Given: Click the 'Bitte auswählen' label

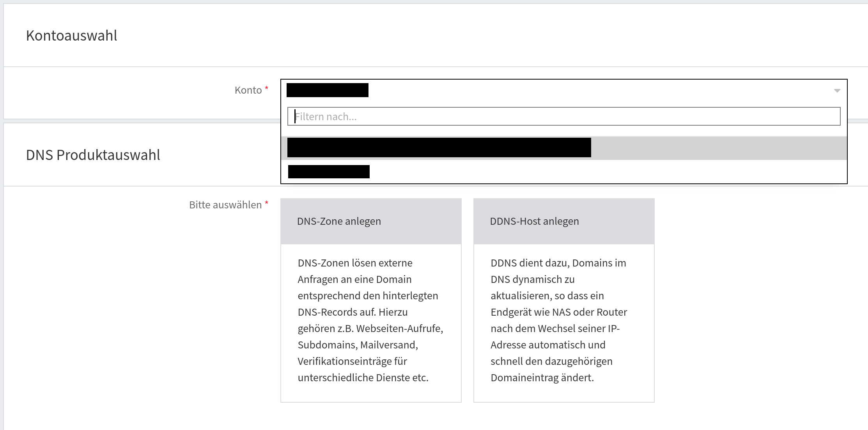Looking at the screenshot, I should pos(225,204).
